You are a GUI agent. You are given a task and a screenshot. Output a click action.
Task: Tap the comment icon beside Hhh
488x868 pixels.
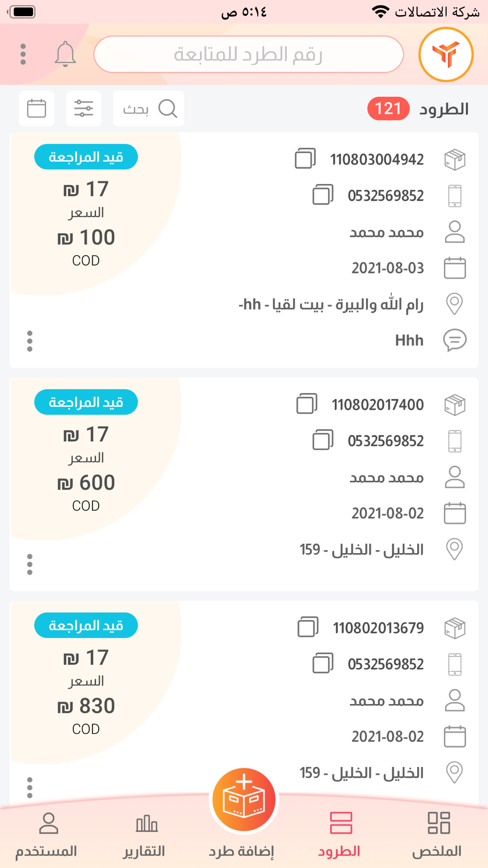point(454,340)
